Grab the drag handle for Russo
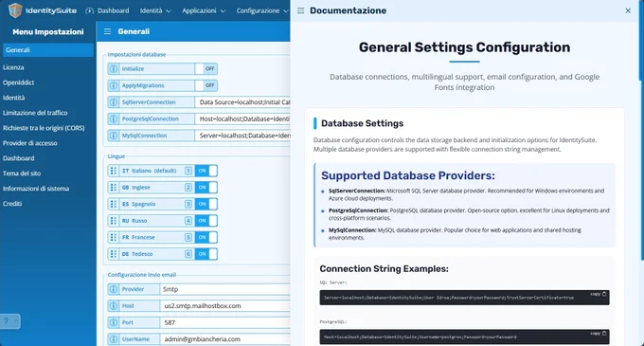 point(114,221)
